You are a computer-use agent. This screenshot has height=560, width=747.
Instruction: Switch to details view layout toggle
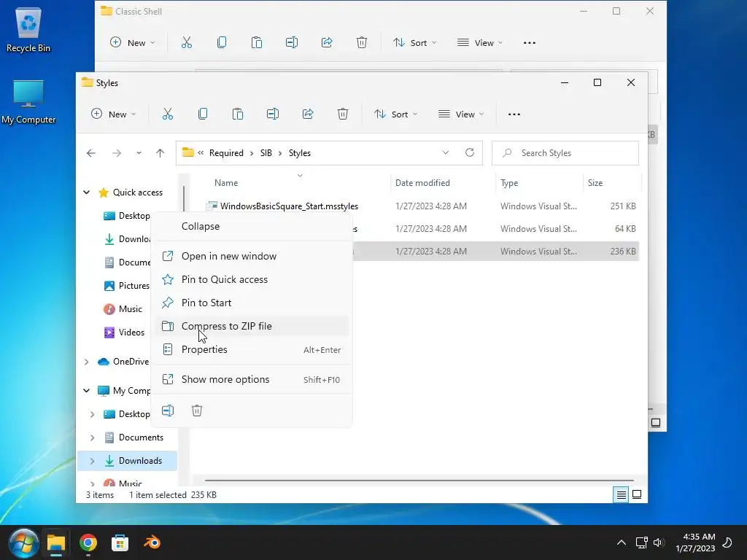click(621, 495)
